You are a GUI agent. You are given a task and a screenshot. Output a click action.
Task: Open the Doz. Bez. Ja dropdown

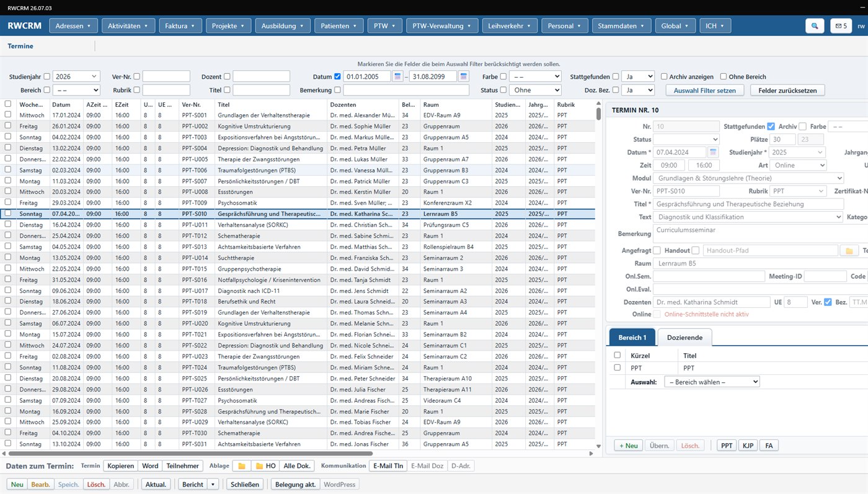[x=638, y=90]
